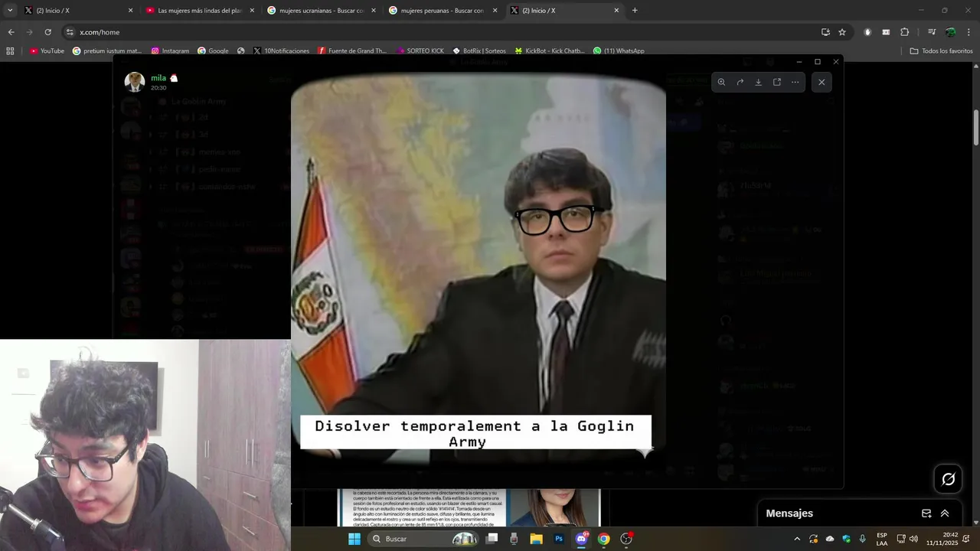Open OBS Studio from the taskbar
This screenshot has width=980, height=551.
[626, 539]
